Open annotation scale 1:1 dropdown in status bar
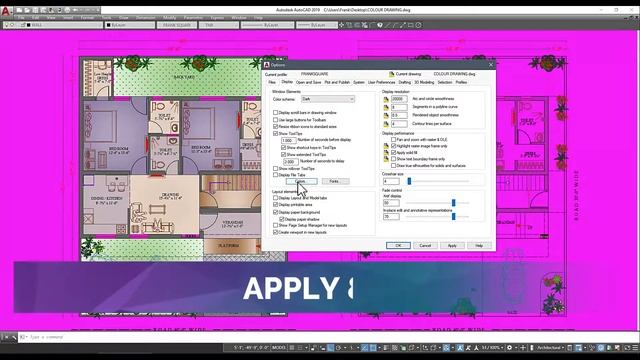 coord(492,348)
